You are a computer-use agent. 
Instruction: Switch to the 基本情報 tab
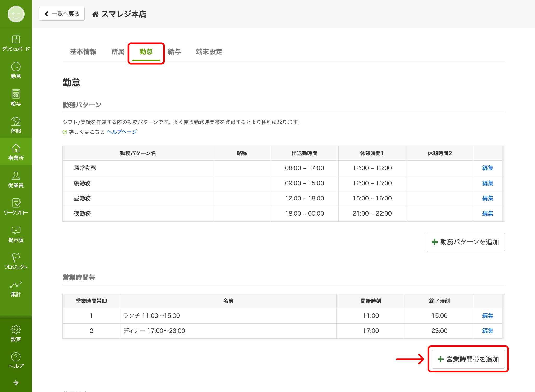point(83,52)
